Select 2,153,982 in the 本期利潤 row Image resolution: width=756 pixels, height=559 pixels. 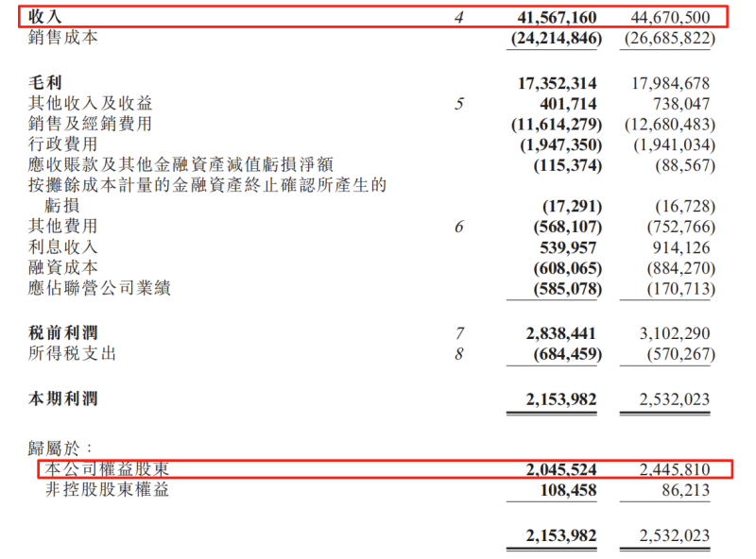[561, 399]
